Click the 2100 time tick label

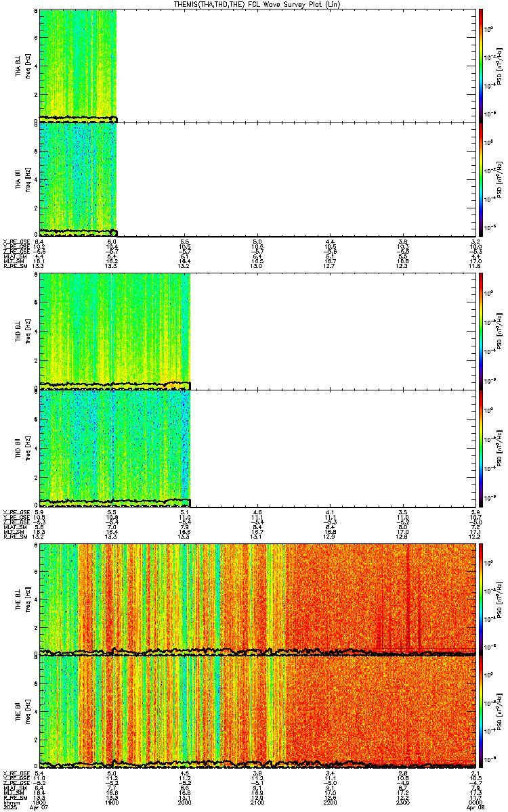click(257, 803)
